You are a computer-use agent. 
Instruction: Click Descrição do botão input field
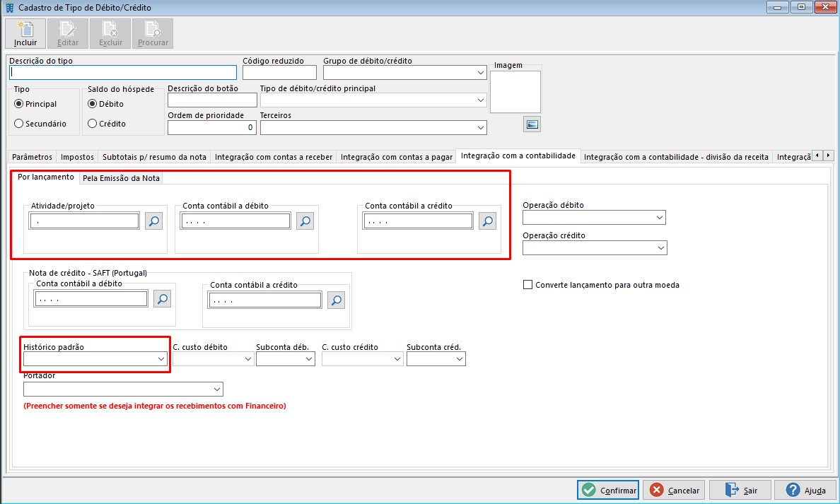coord(212,100)
